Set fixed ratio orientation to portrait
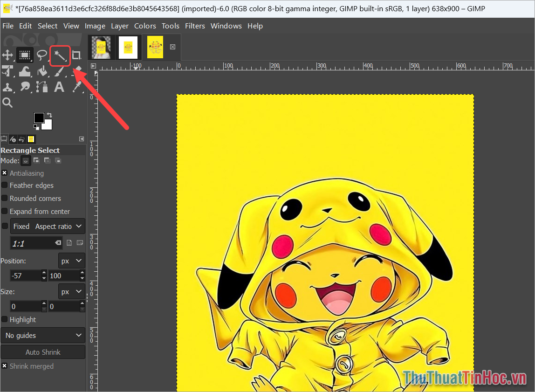535x392 pixels. tap(69, 243)
